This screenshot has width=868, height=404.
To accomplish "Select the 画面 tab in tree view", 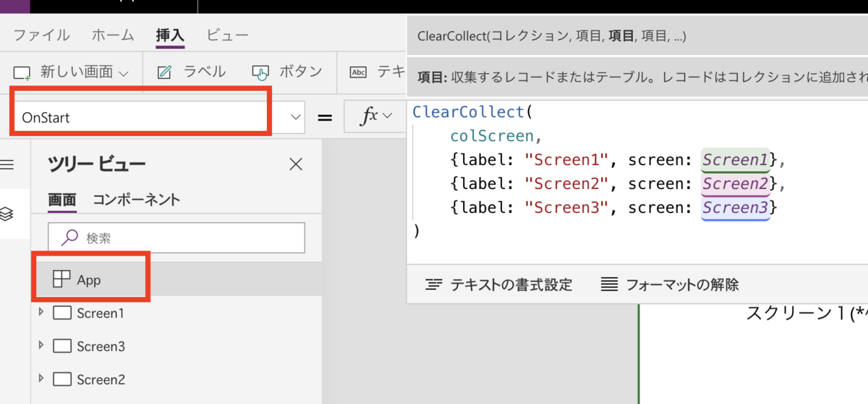I will (62, 200).
